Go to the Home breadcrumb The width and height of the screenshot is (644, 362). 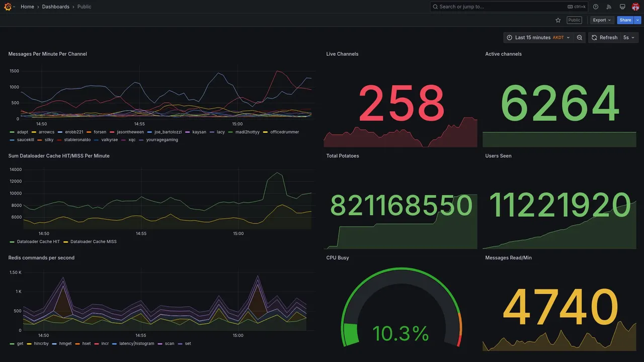coord(27,7)
